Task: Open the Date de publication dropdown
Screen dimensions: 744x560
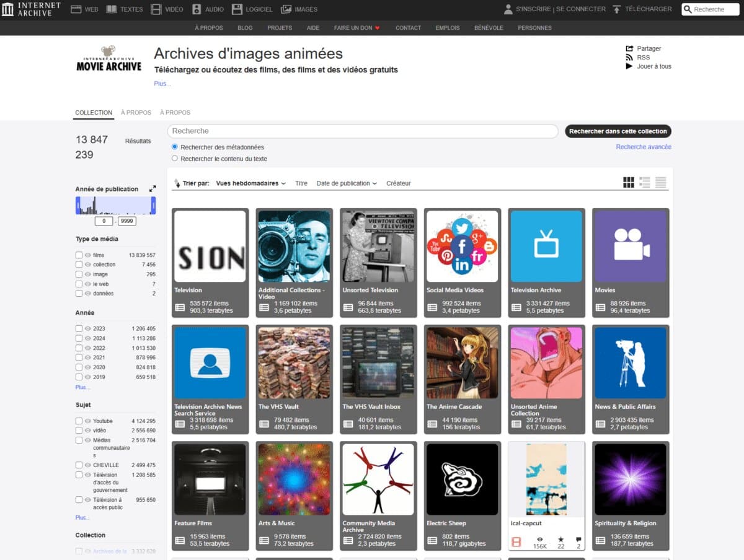Action: [347, 183]
